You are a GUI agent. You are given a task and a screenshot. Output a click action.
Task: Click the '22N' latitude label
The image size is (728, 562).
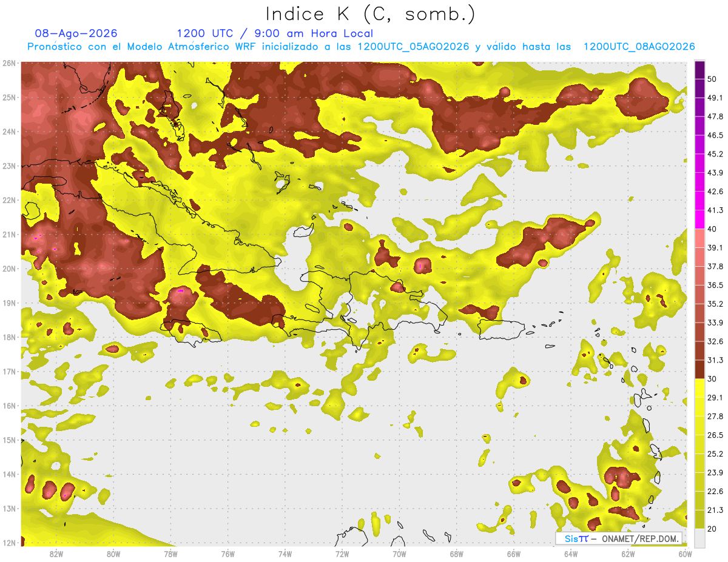[9, 200]
